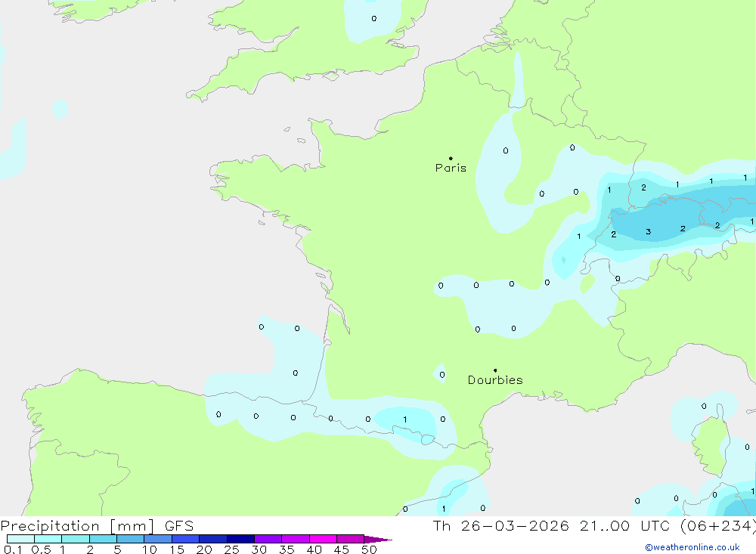Click the 1 mm value over the Pyrenees
The width and height of the screenshot is (756, 554).
click(x=405, y=419)
